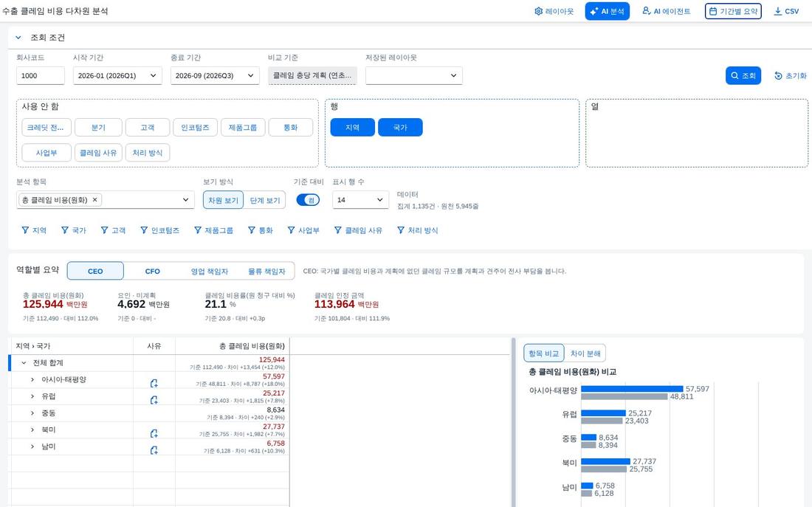Select the 사업부 dimension chip

pos(46,153)
